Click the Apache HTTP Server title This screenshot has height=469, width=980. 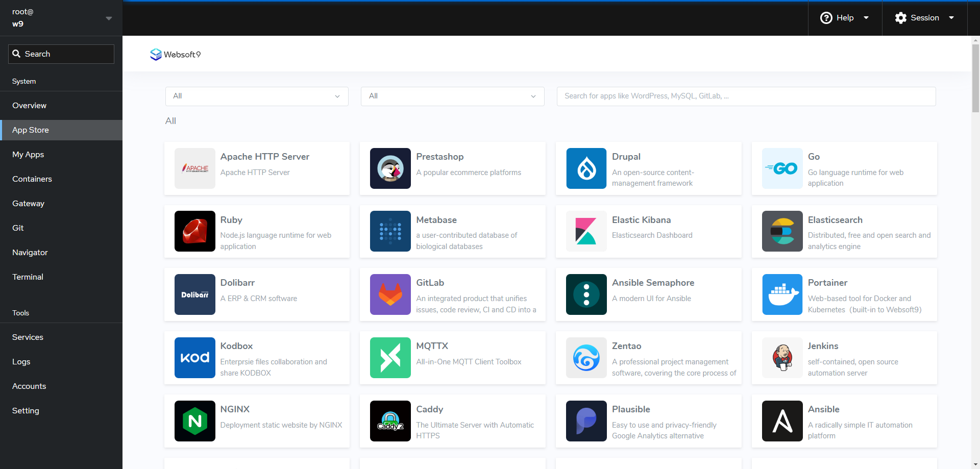point(265,157)
